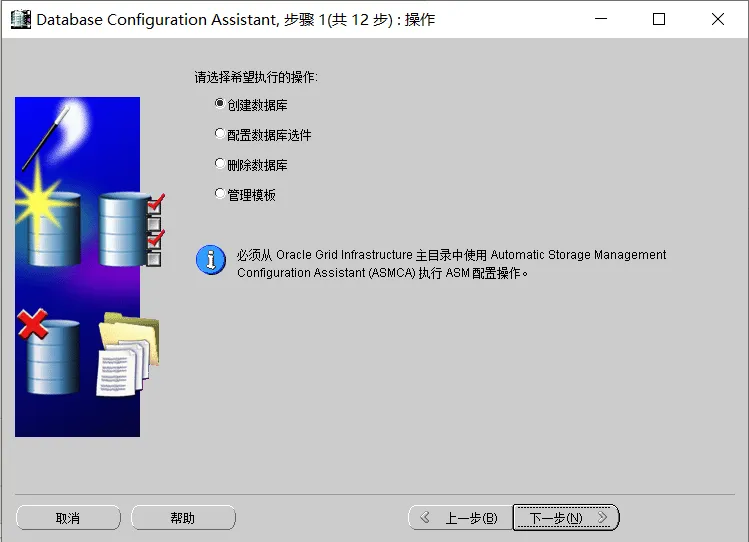Go back with 上一步(B) button
Viewport: 749px width, 542px height.
(460, 518)
